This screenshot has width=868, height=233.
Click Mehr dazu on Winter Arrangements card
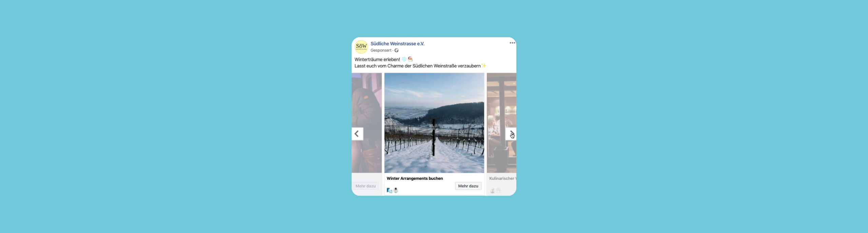(x=468, y=186)
